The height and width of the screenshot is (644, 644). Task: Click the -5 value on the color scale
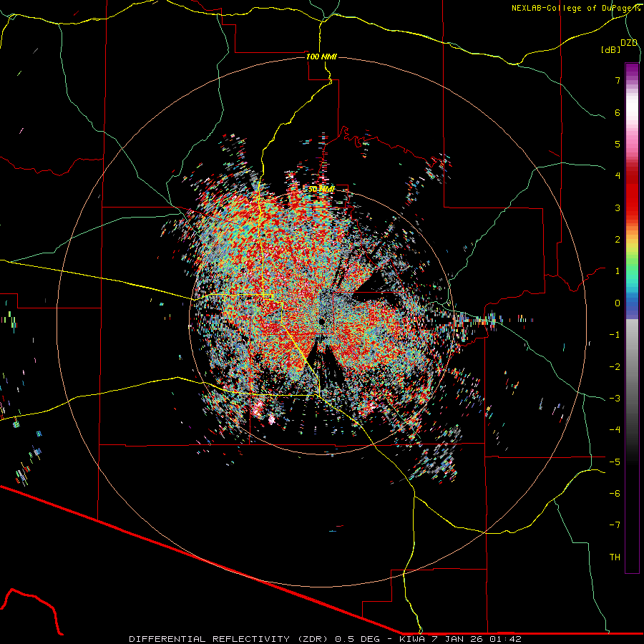615,462
